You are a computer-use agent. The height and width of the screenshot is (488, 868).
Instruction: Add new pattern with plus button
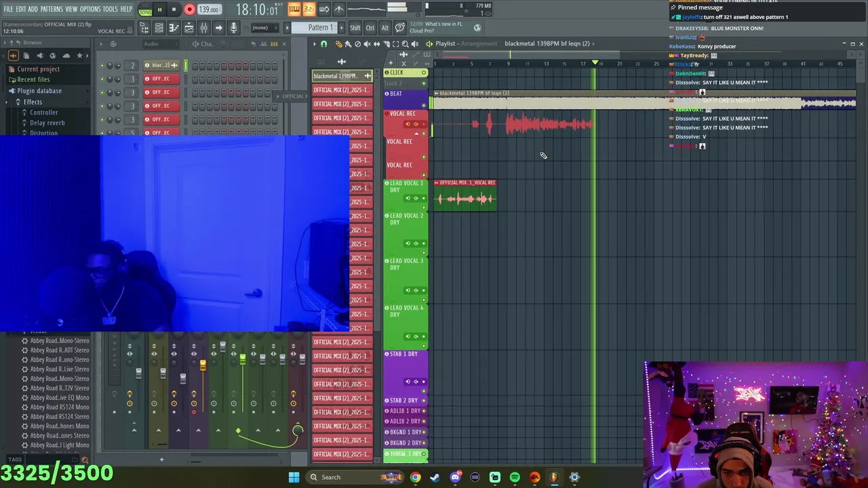340,28
